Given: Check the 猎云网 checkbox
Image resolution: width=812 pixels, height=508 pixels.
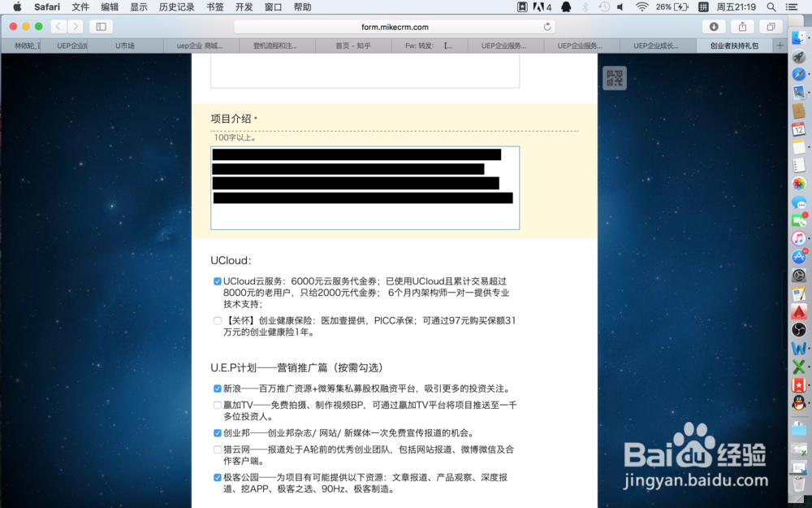Looking at the screenshot, I should 218,450.
